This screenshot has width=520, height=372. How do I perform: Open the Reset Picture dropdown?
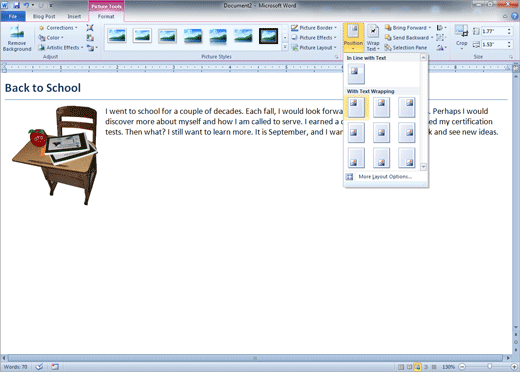coord(92,48)
